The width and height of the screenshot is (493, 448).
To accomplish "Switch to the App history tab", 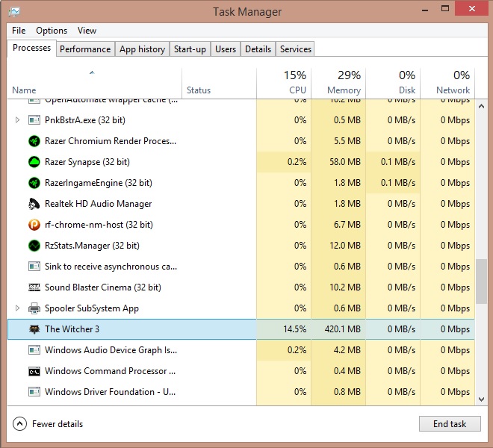I will pos(142,49).
